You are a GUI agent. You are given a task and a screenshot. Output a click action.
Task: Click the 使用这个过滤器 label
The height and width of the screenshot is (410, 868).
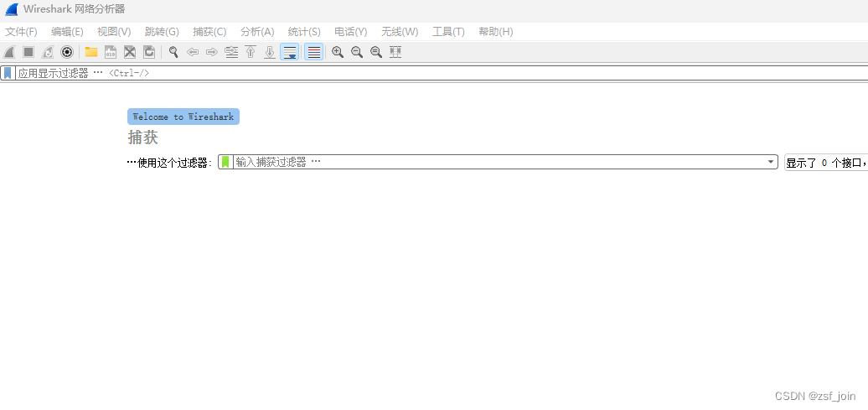tap(171, 163)
